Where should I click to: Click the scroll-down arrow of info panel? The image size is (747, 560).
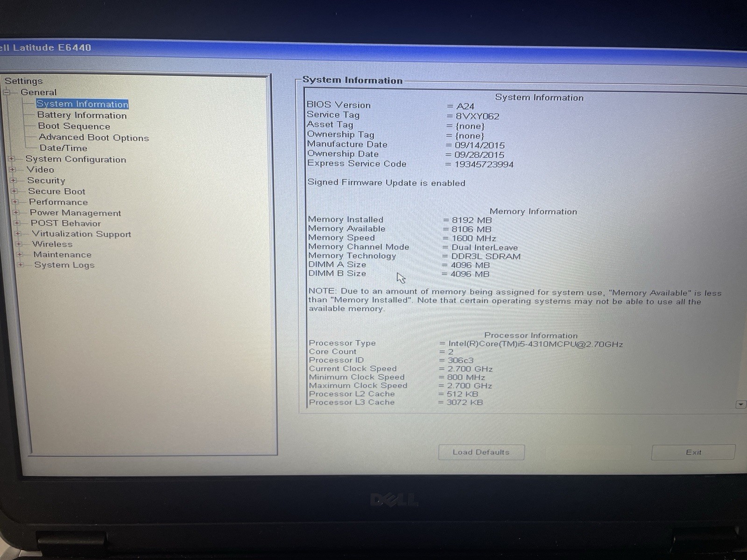coord(741,405)
